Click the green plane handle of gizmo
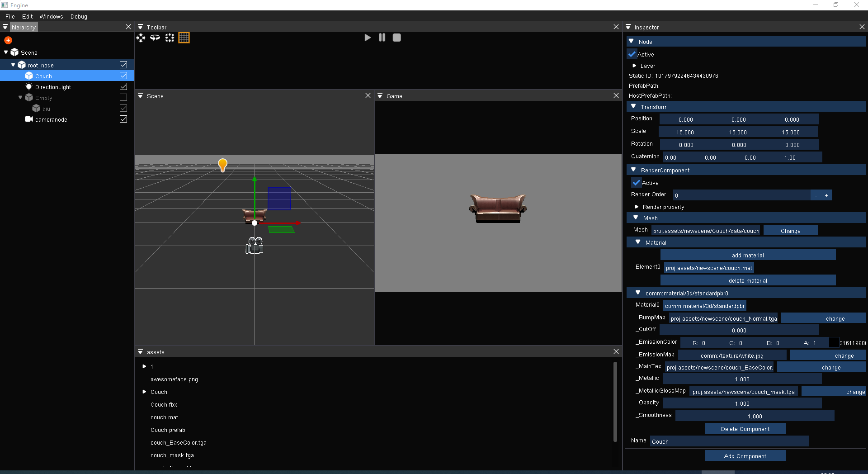This screenshot has height=474, width=868. click(281, 230)
